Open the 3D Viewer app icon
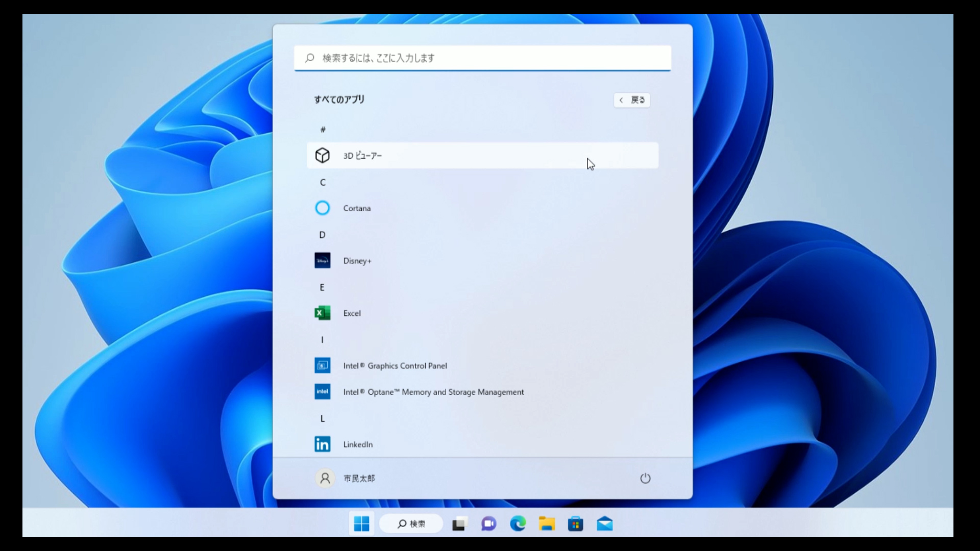 click(x=322, y=156)
